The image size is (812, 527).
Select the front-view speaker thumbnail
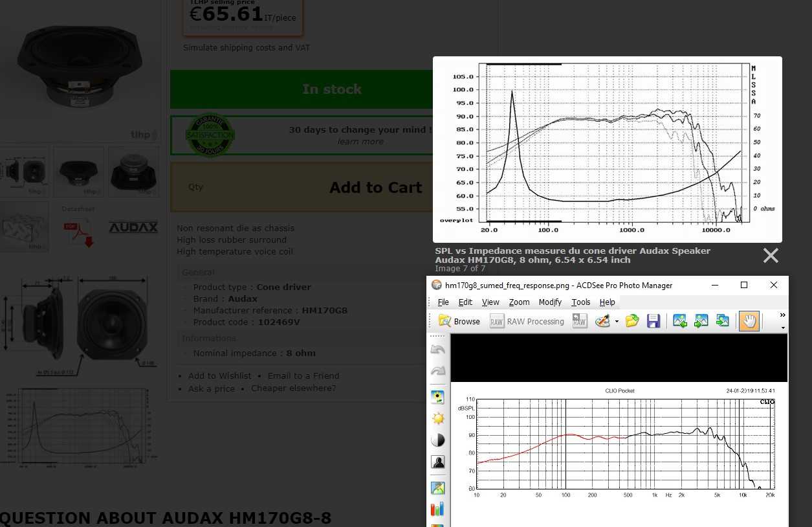point(78,172)
